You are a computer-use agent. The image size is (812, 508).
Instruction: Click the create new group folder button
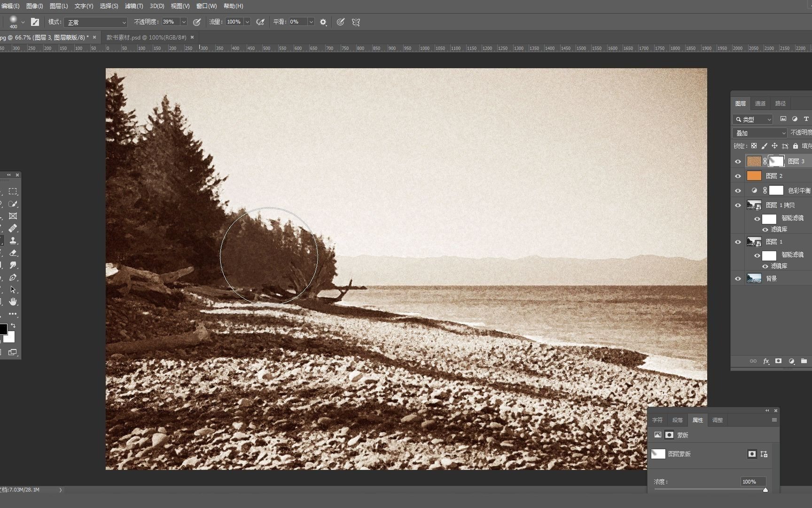pos(804,361)
